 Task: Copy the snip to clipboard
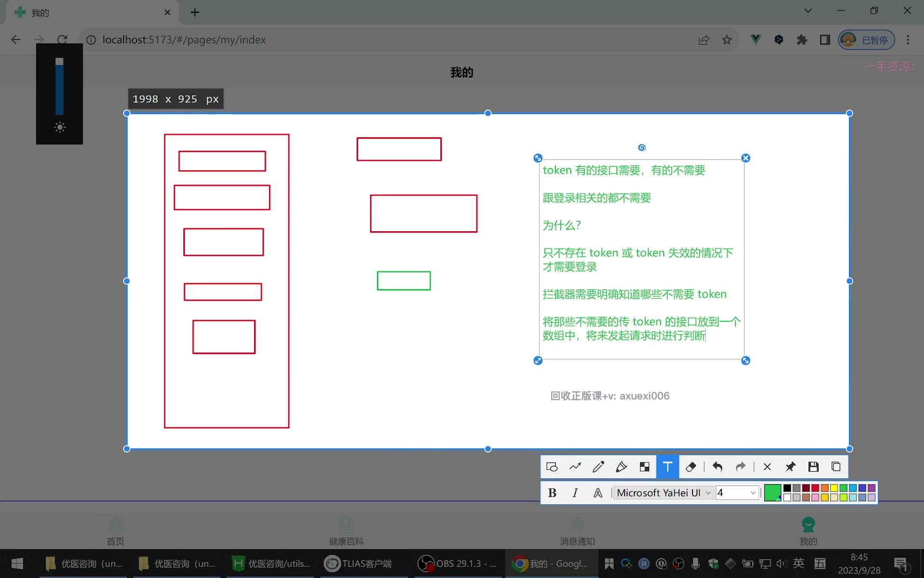coord(836,467)
